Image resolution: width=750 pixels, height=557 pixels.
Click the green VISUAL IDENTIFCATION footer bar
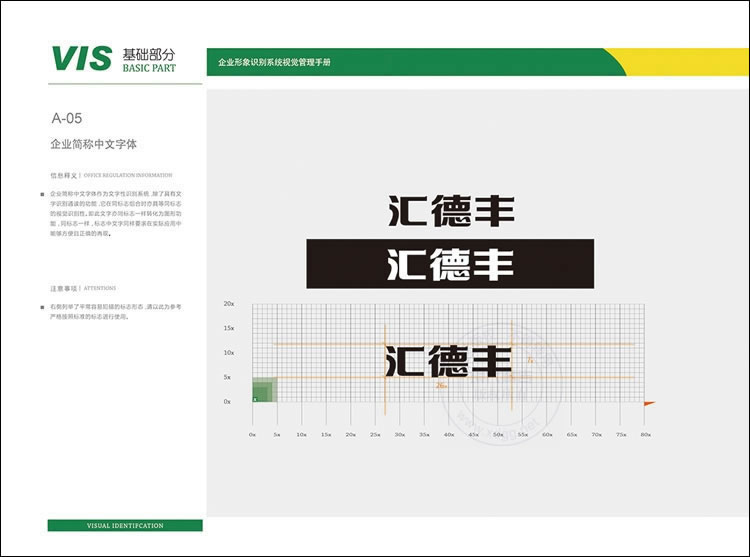coord(125,525)
